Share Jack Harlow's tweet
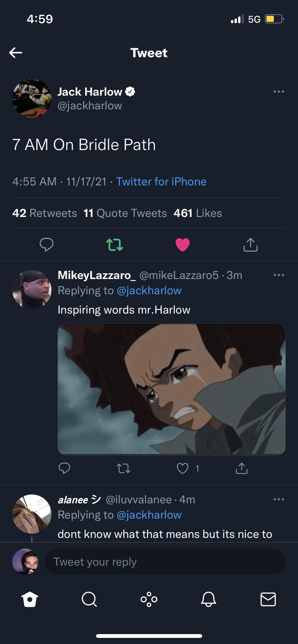298x644 pixels. (x=251, y=245)
